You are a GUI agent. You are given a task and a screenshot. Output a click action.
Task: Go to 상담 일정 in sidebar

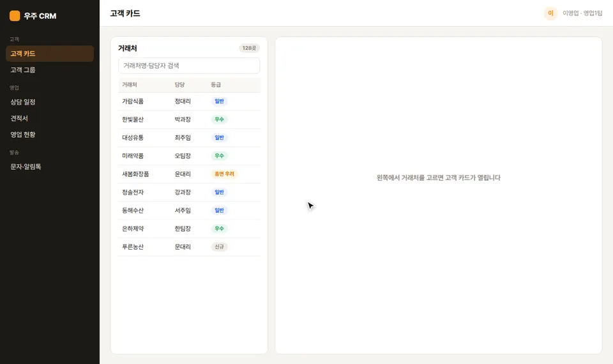coord(50,102)
